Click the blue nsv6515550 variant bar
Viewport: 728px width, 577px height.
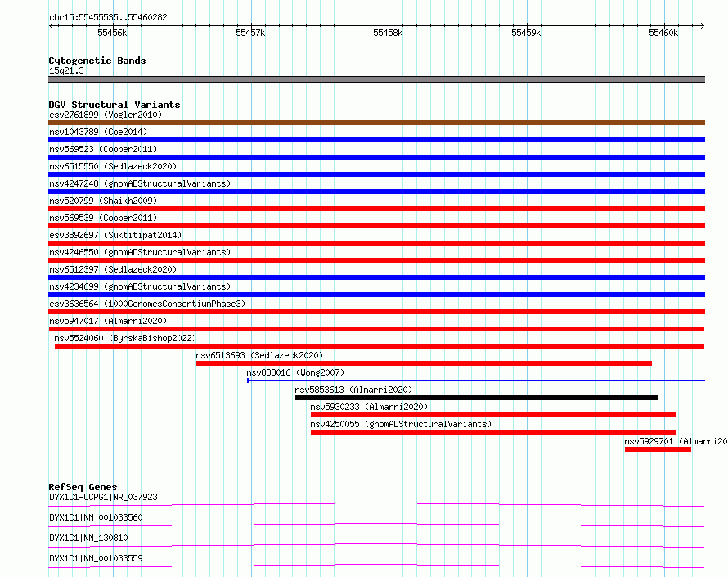click(376, 174)
